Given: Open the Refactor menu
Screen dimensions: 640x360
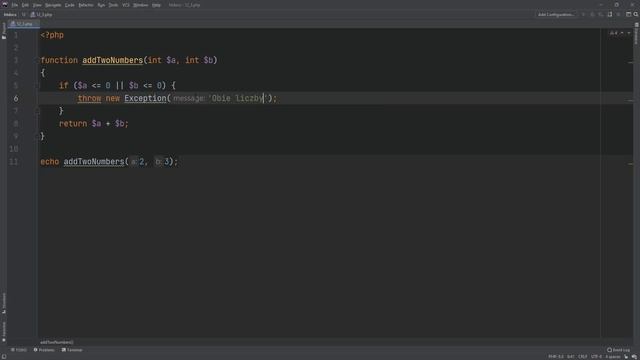Looking at the screenshot, I should coord(86,5).
